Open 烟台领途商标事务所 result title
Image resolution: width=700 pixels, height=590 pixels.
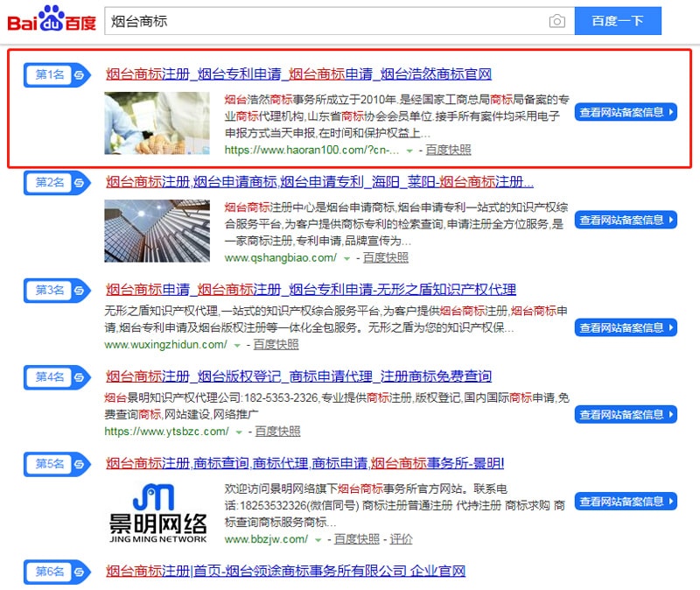click(285, 571)
